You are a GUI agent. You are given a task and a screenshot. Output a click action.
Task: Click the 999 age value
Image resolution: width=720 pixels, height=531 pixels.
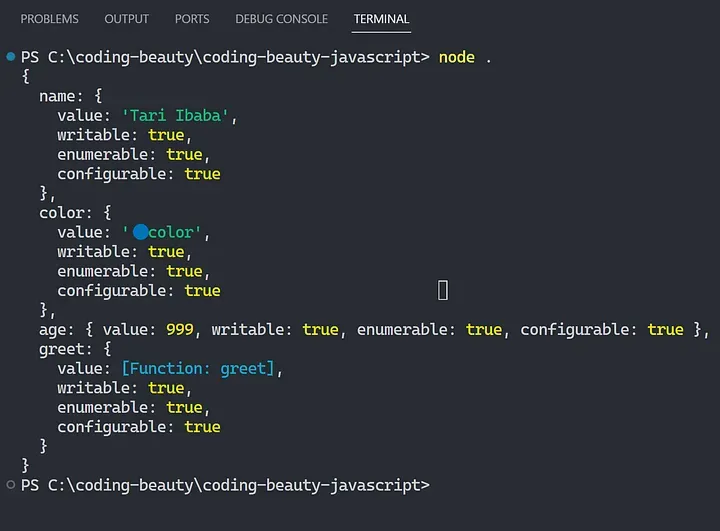(180, 329)
